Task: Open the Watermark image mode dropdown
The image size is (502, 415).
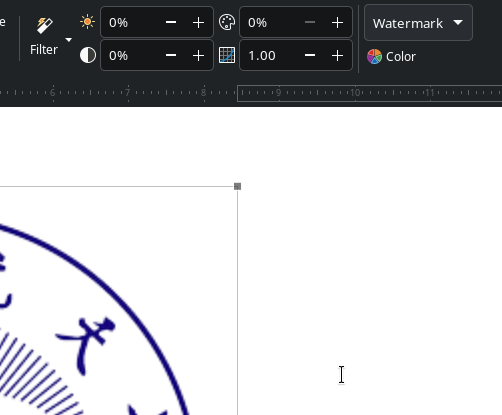Action: click(418, 23)
